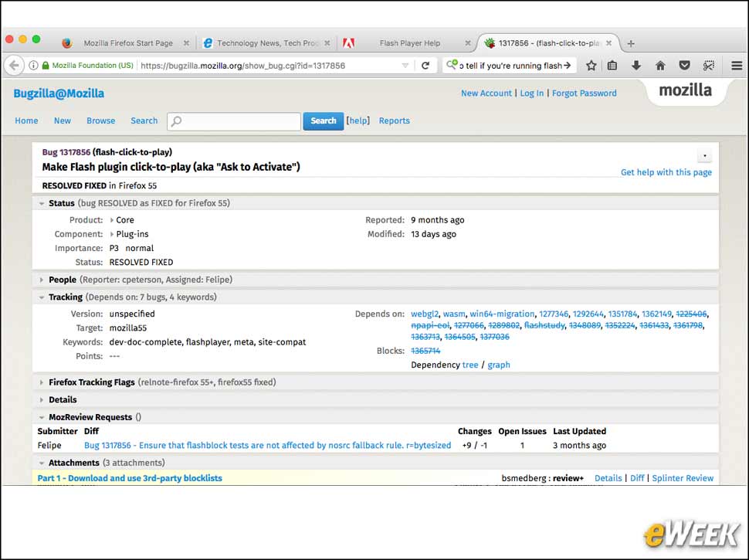Expand the People section
749x560 pixels.
pos(42,280)
